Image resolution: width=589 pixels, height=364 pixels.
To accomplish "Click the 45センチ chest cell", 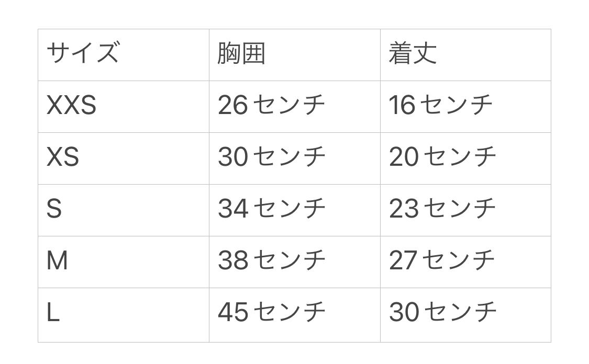I will [x=271, y=312].
